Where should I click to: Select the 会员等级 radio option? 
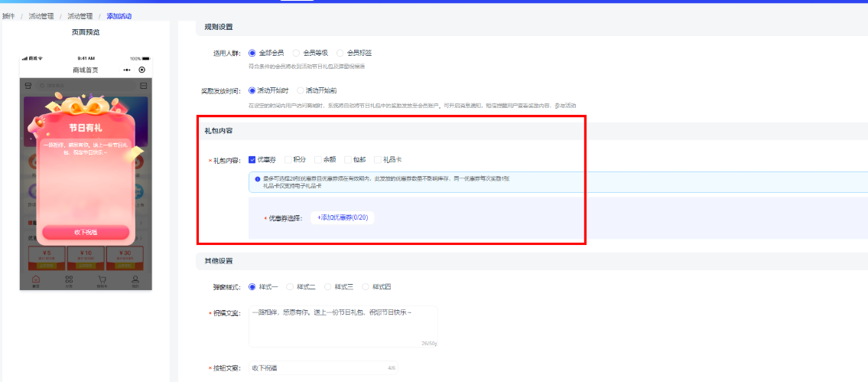(296, 53)
